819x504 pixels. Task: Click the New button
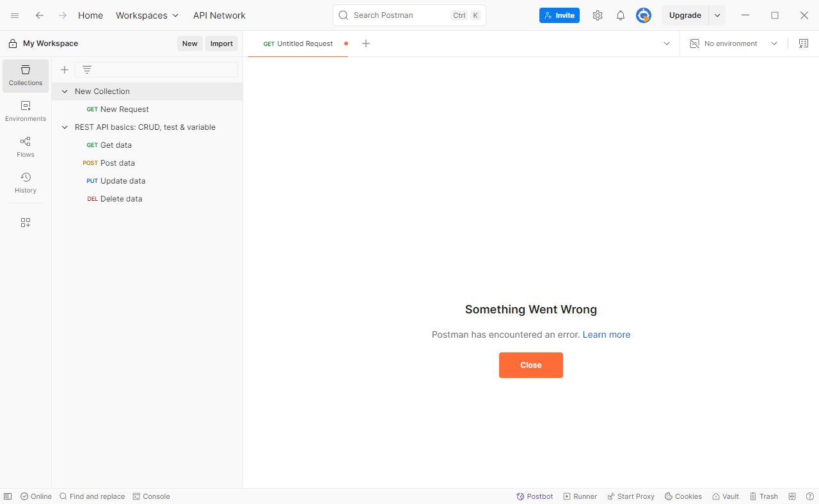pyautogui.click(x=190, y=43)
